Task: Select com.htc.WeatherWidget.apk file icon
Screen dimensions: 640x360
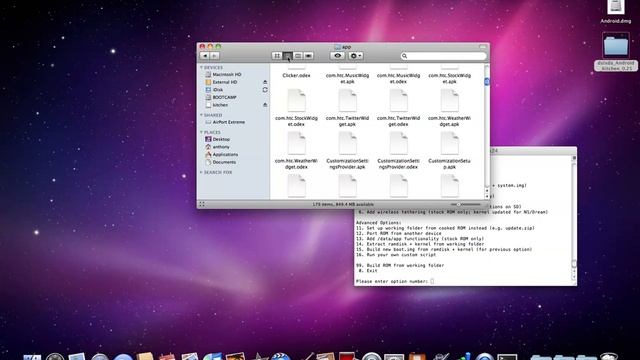Action: pos(449,100)
